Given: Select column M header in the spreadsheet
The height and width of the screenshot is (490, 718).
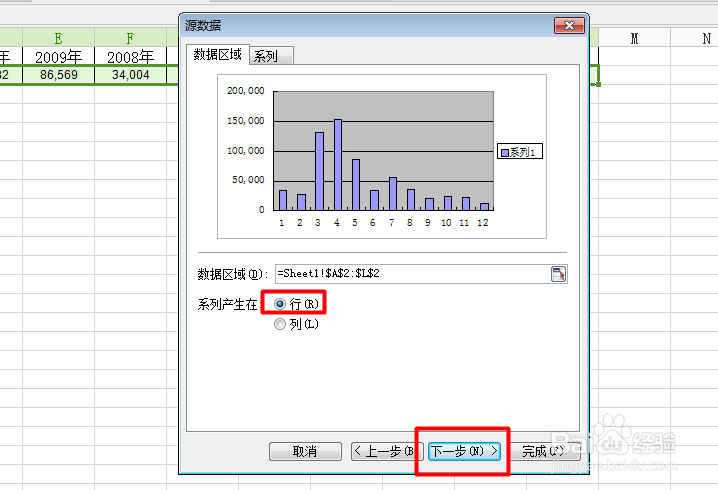Looking at the screenshot, I should pyautogui.click(x=634, y=38).
